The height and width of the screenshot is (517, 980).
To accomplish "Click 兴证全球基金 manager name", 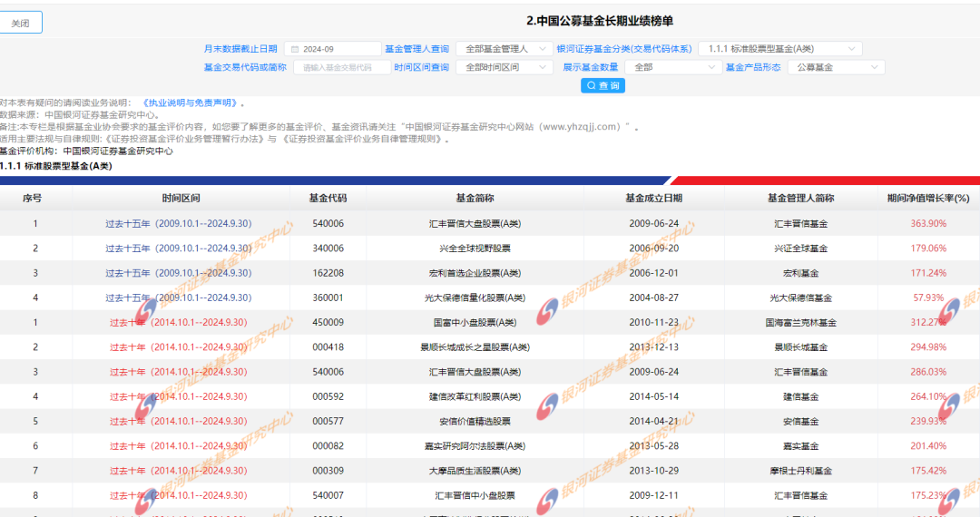I will click(x=800, y=249).
